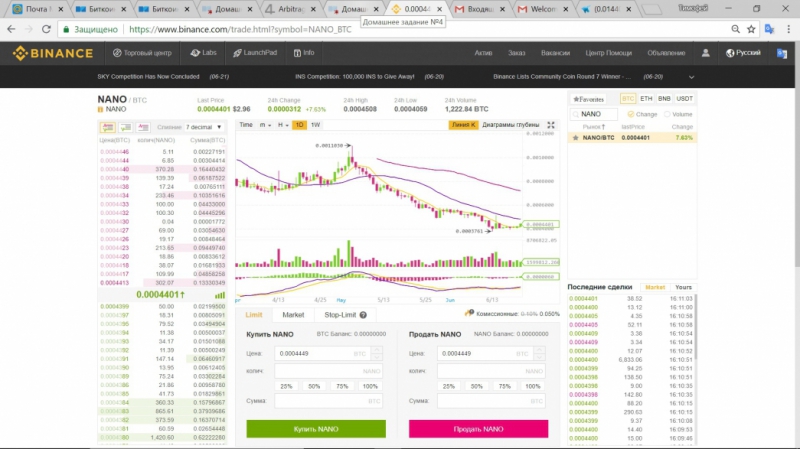
Task: Open the Центр Помощи link
Action: [608, 53]
